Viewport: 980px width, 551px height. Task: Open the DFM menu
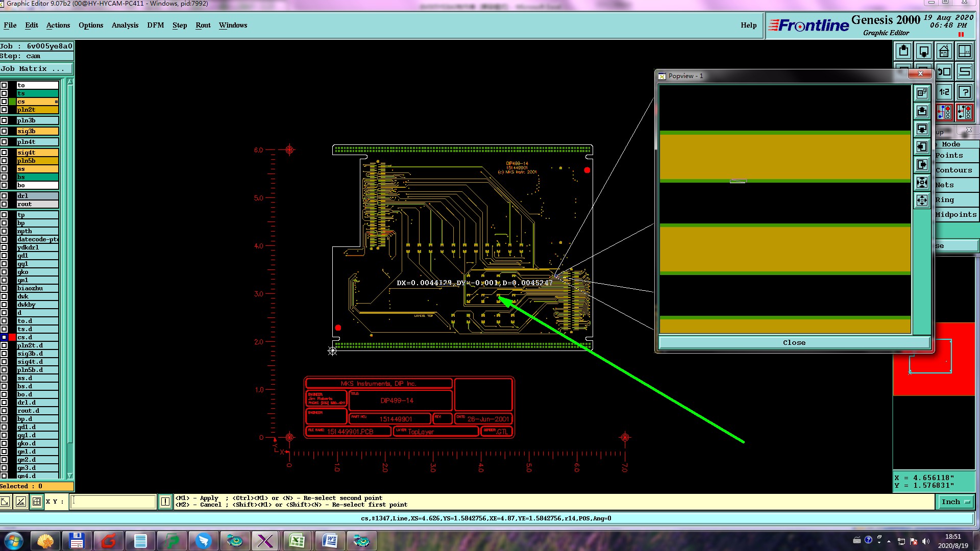click(155, 25)
